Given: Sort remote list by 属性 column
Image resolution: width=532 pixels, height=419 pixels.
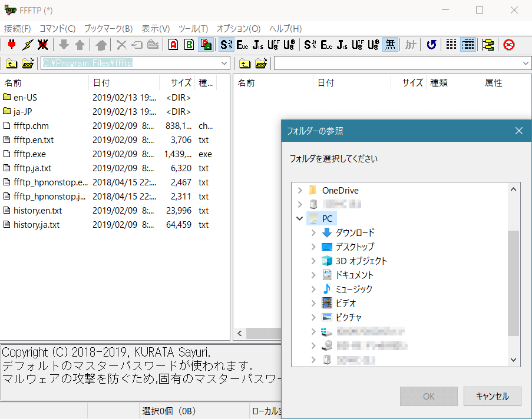Looking at the screenshot, I should tap(505, 83).
